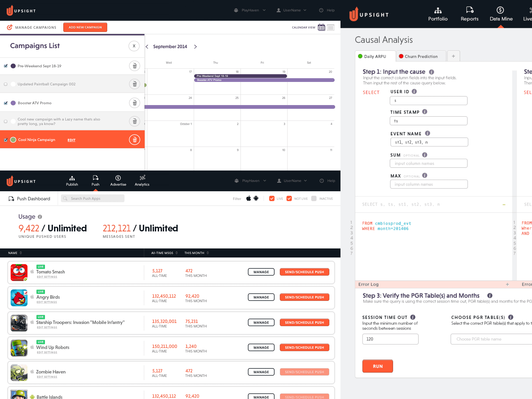Filter by Apple platform icon

[x=248, y=198]
